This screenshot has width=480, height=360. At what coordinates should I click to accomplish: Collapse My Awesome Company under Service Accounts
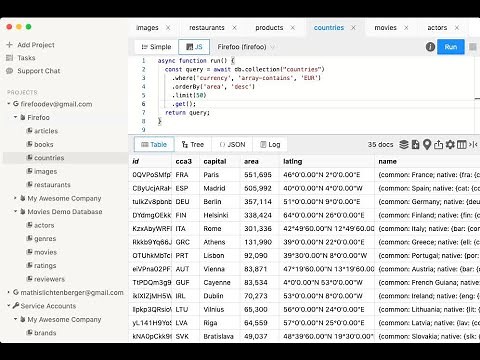[x=15, y=319]
